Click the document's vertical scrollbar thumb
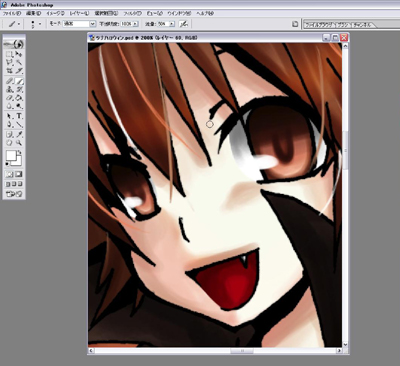Image resolution: width=400 pixels, height=366 pixels. (345, 150)
